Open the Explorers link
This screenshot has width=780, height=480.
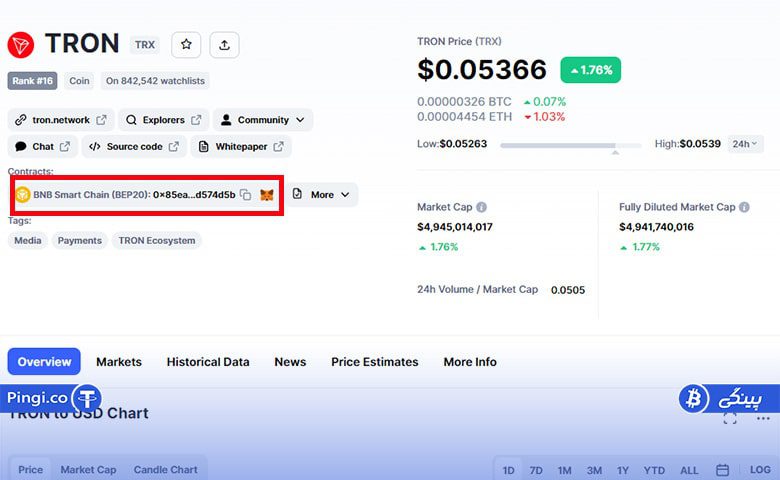[x=164, y=120]
